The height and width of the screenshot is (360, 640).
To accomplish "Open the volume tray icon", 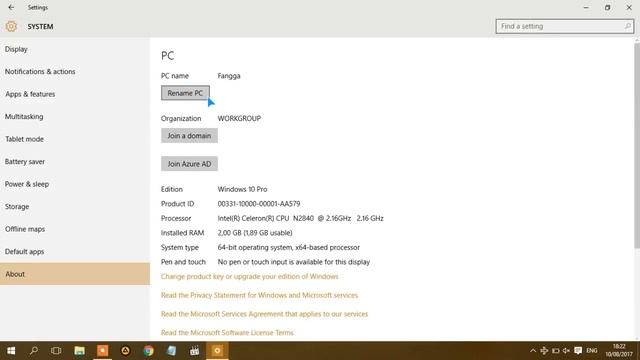I will click(566, 351).
